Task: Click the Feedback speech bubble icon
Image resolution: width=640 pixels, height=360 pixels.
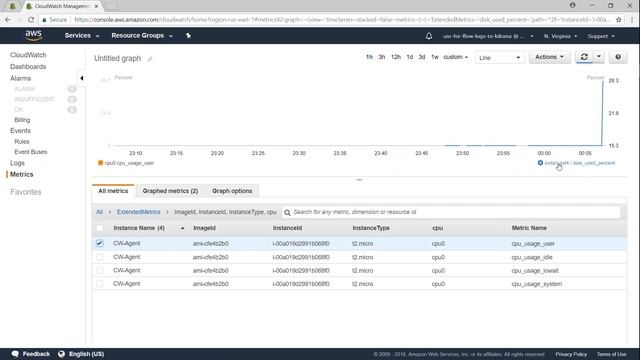Action: pos(16,354)
